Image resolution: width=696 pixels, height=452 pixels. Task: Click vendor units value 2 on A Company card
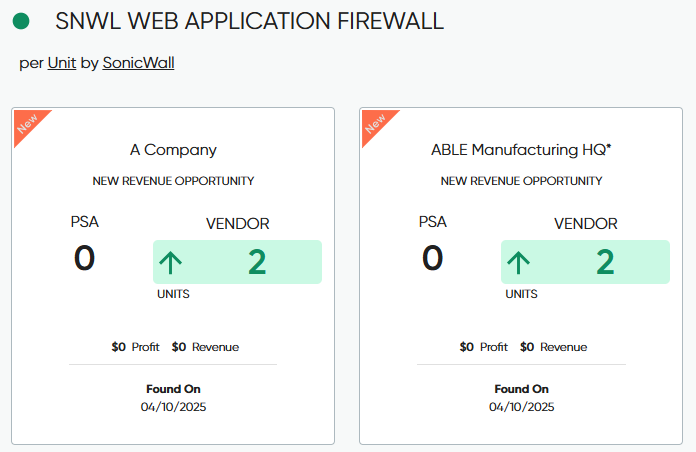coord(257,262)
